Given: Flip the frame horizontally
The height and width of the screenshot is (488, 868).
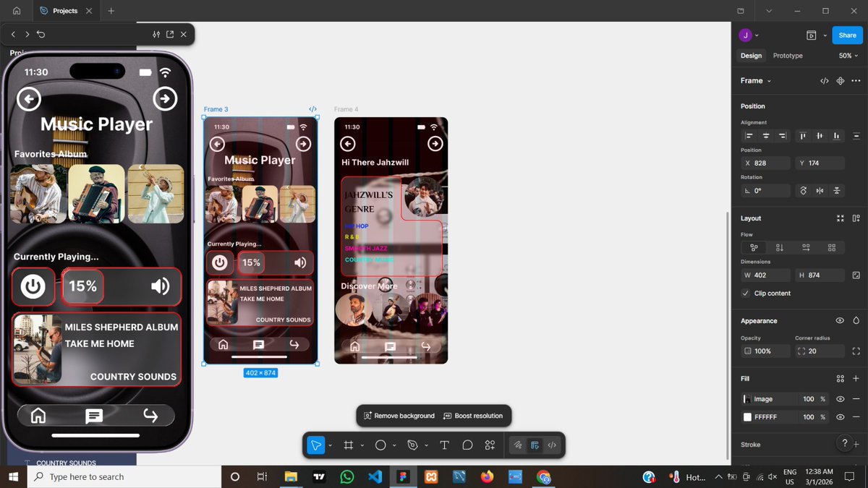Looking at the screenshot, I should point(820,191).
